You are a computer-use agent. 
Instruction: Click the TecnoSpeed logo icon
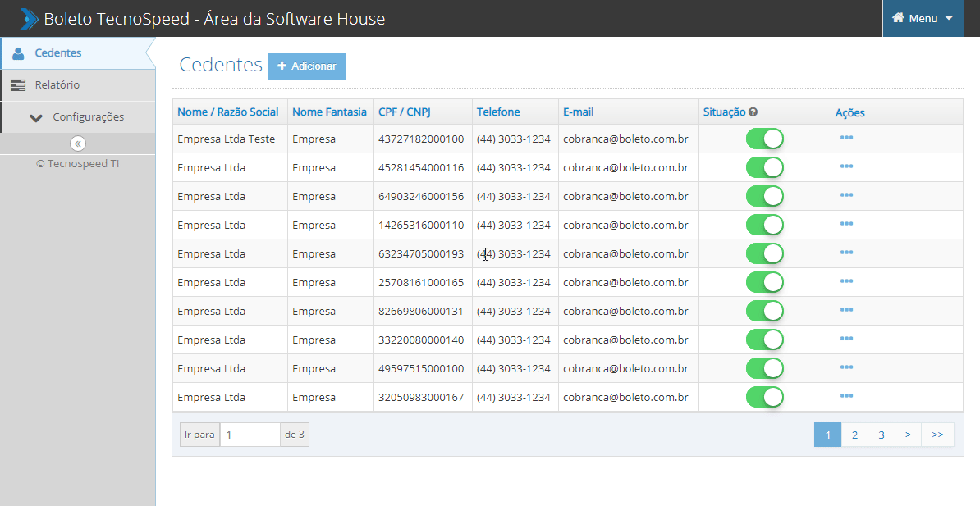[29, 18]
